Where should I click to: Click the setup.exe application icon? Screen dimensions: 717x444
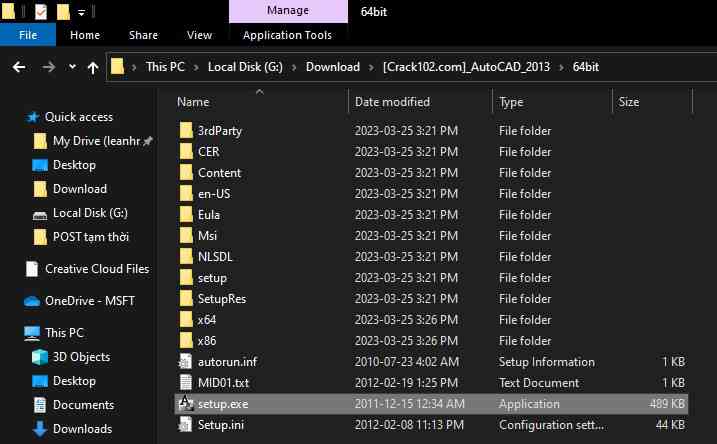[x=185, y=404]
